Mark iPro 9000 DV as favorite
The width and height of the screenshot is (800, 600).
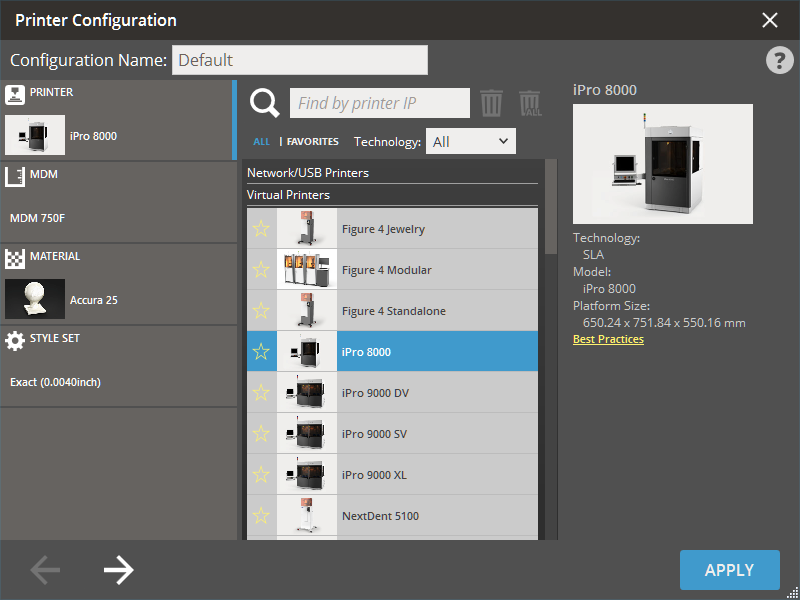pos(261,392)
